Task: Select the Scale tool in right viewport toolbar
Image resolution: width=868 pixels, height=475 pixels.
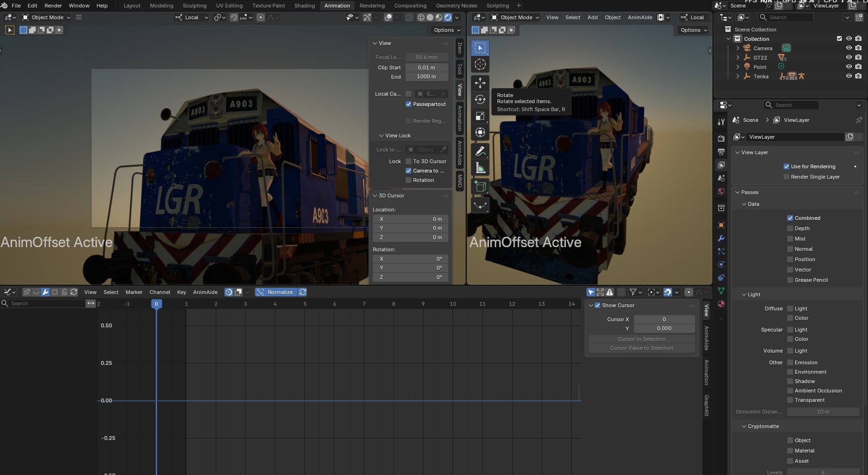Action: 480,116
